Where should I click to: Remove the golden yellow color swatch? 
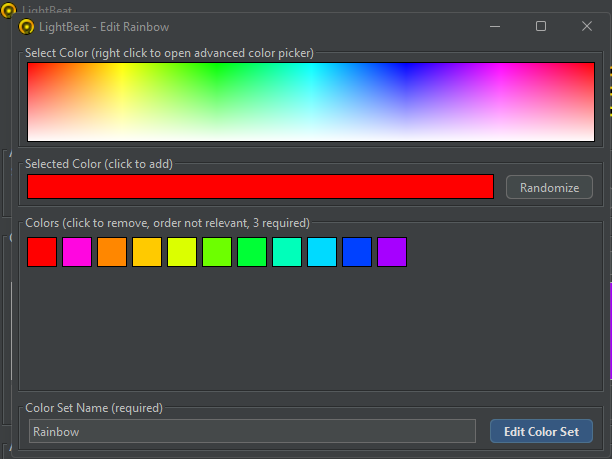click(147, 252)
